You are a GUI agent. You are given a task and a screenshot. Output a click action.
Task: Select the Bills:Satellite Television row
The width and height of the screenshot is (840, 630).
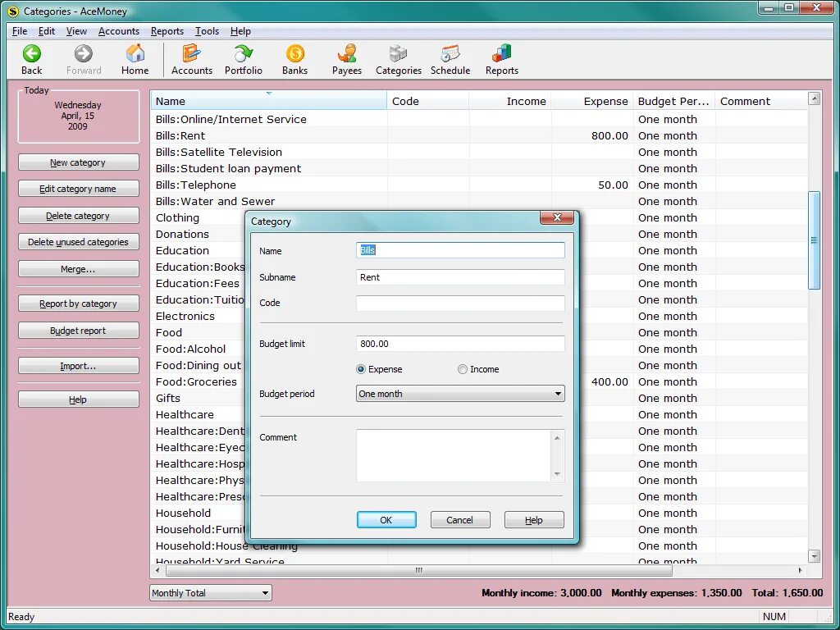pyautogui.click(x=479, y=152)
